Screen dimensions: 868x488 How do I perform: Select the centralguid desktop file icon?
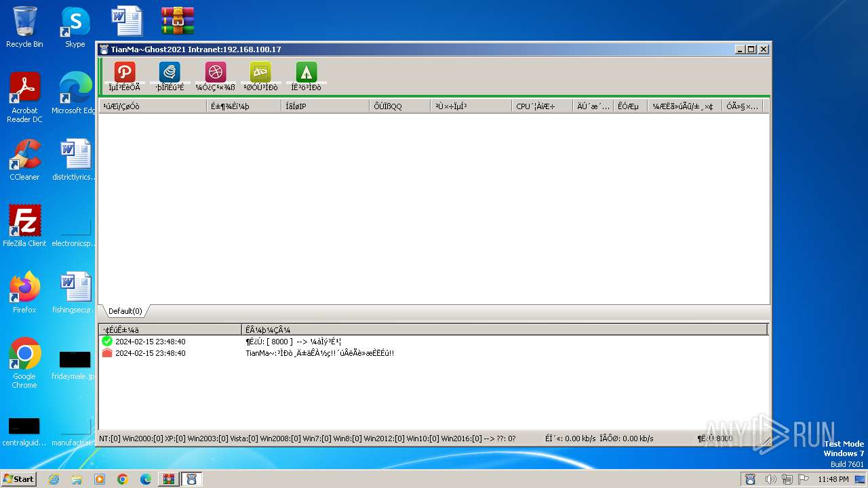(x=24, y=426)
